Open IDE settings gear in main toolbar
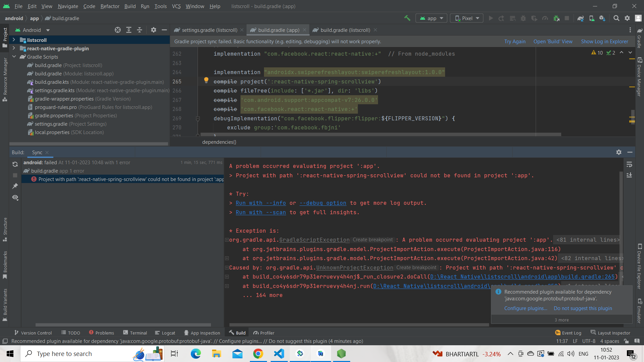This screenshot has width=644, height=362. (x=627, y=18)
